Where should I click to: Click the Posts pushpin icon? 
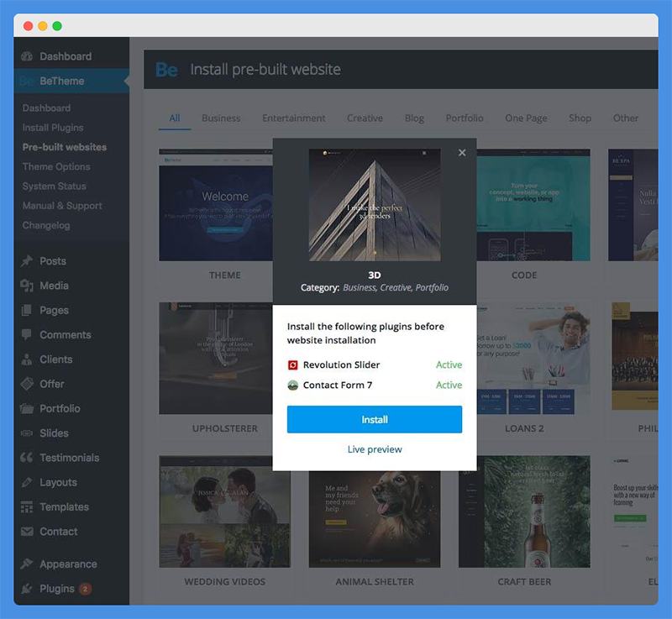click(27, 261)
